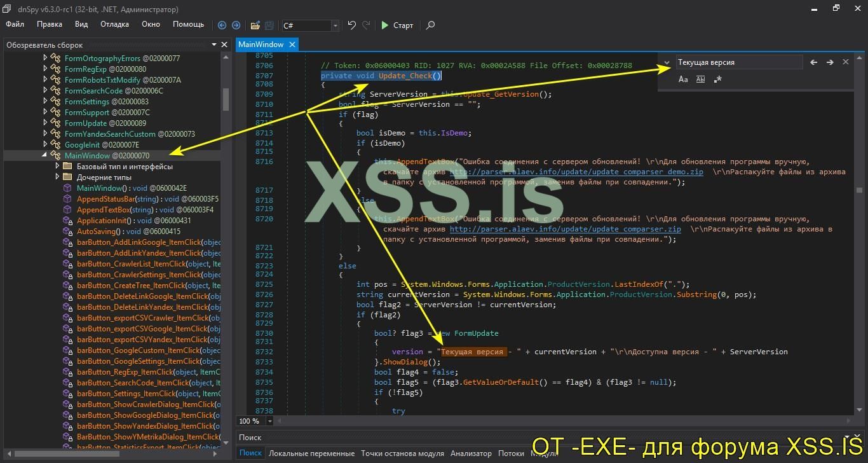The width and height of the screenshot is (868, 463).
Task: Click the Undo arrow in toolbar
Action: [351, 25]
